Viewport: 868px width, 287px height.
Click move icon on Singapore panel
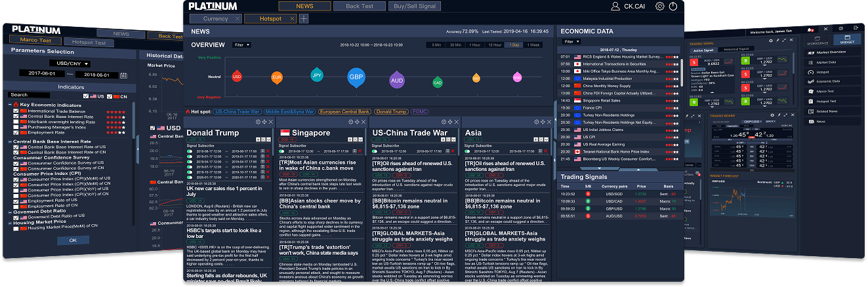357,122
